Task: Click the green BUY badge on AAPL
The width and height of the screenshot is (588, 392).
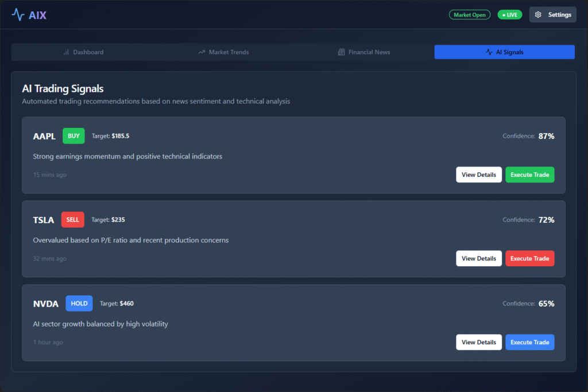Action: (x=73, y=136)
